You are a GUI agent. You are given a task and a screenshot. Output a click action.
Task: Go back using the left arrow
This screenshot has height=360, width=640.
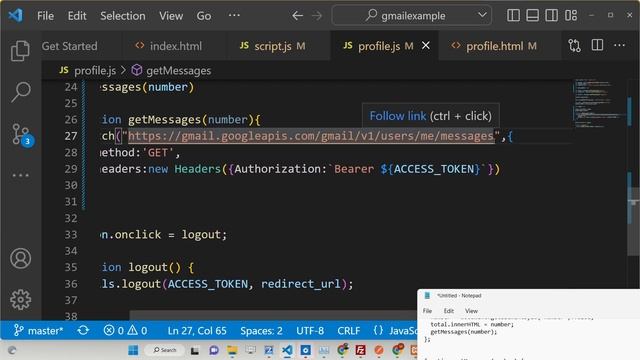pos(298,16)
